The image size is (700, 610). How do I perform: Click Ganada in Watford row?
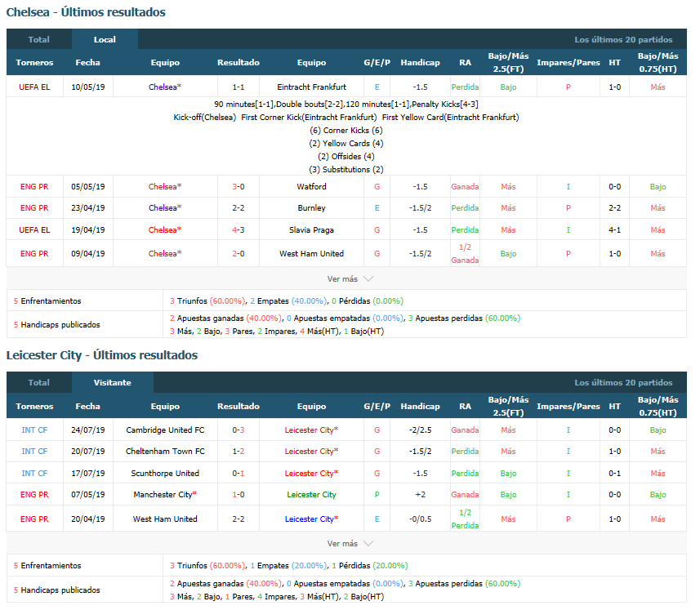tap(465, 186)
